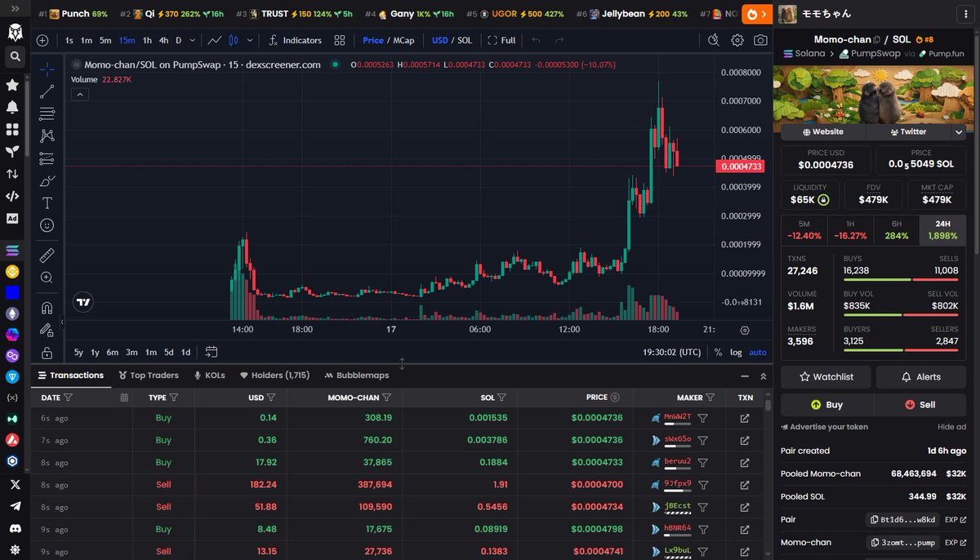Open the Go to date calendar icon
Viewport: 980px width, 560px height.
click(x=212, y=352)
